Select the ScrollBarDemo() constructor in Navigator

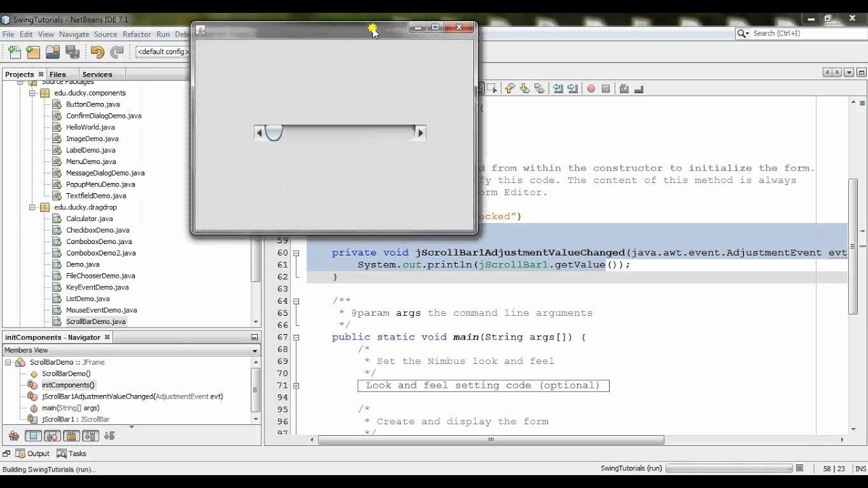(x=66, y=374)
